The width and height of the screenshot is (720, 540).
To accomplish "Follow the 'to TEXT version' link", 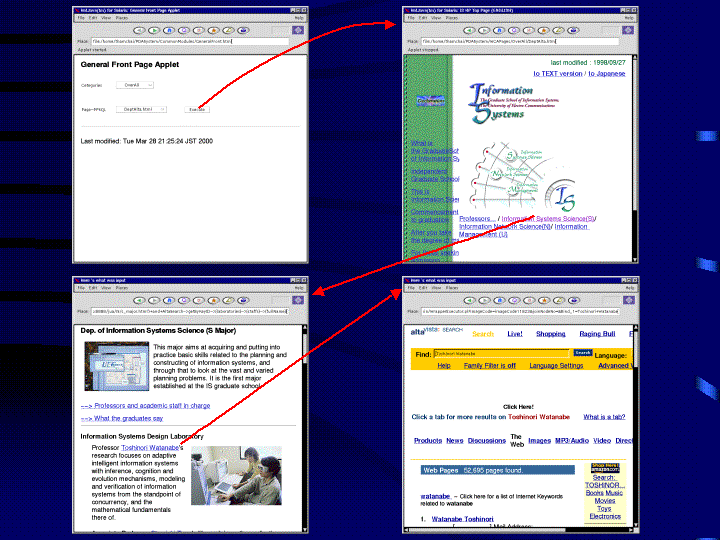I will point(557,73).
